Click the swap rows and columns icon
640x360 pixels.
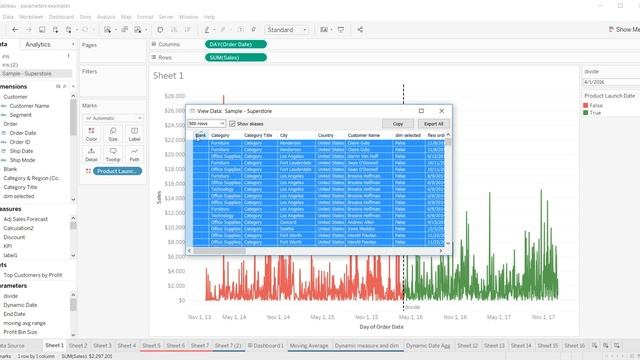160,30
